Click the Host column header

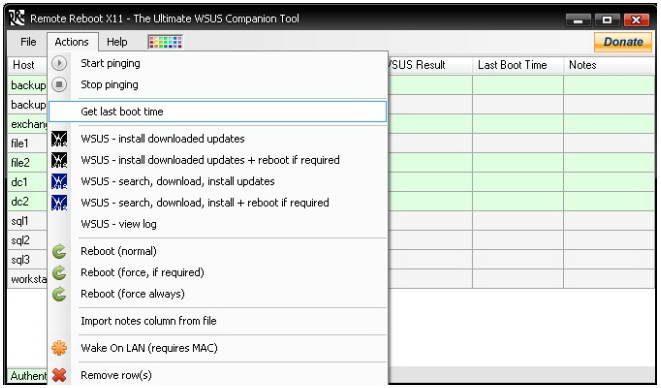pyautogui.click(x=27, y=65)
